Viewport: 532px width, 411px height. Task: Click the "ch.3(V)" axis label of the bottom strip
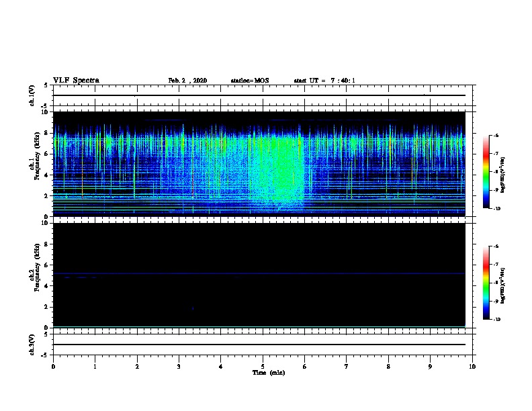click(32, 345)
